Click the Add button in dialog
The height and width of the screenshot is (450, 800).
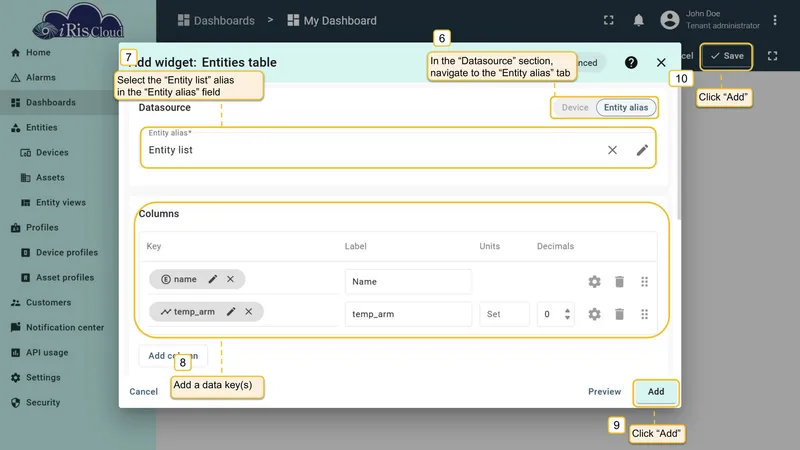tap(656, 392)
